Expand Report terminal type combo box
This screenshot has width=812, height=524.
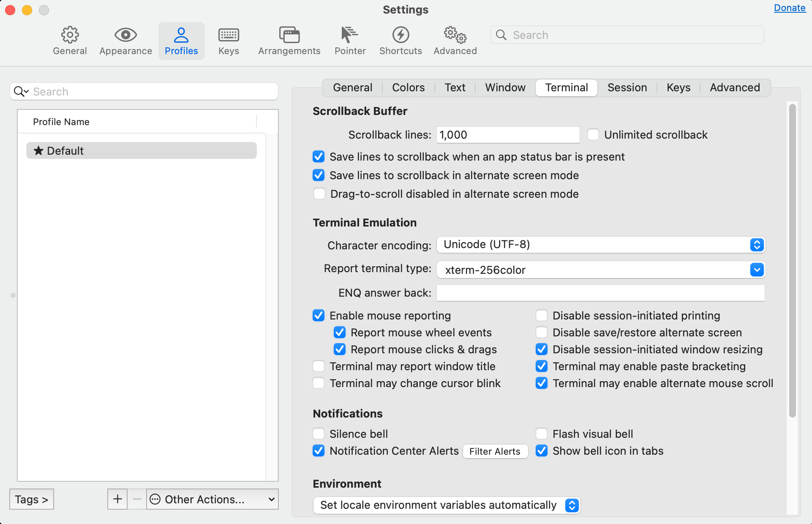[x=757, y=270]
